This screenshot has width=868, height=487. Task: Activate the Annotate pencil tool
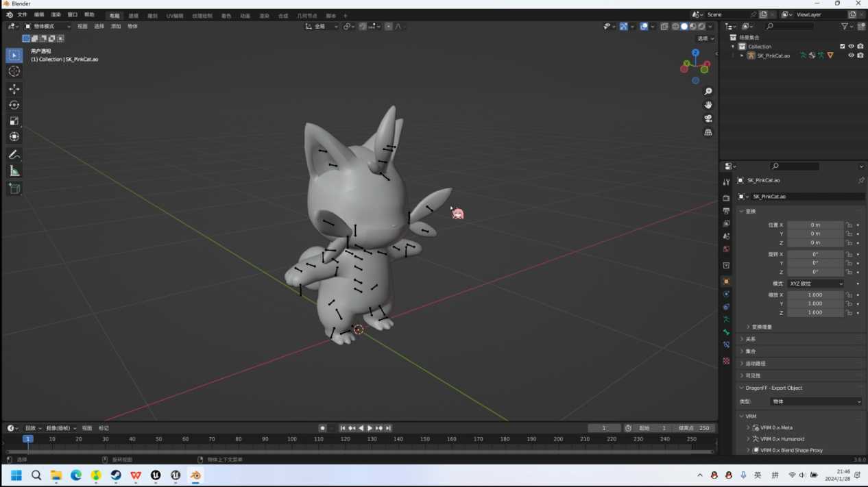point(14,155)
